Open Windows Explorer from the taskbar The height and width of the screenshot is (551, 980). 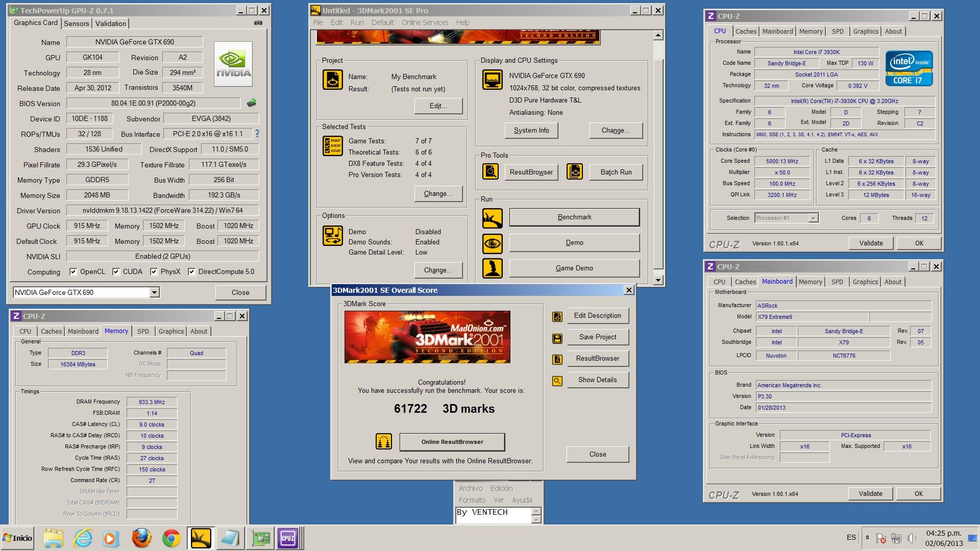coord(53,538)
